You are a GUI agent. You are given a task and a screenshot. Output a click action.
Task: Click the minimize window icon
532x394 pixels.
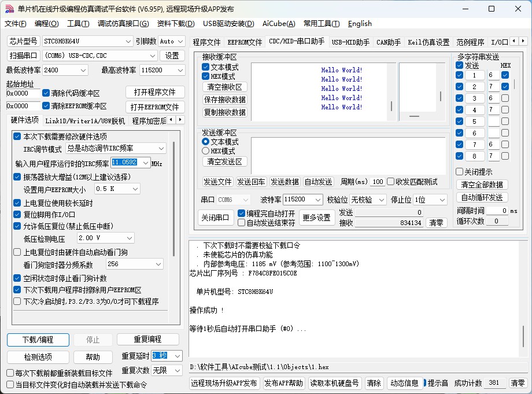click(x=465, y=9)
